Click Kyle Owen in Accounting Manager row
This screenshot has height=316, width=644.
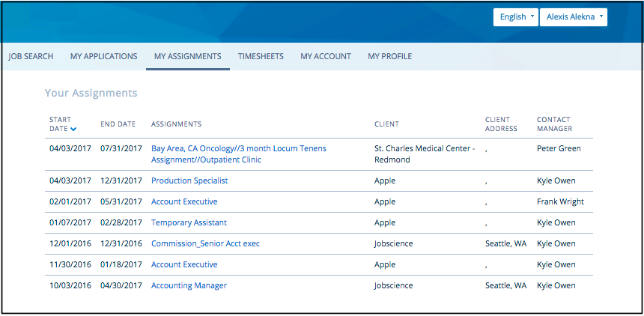point(556,285)
